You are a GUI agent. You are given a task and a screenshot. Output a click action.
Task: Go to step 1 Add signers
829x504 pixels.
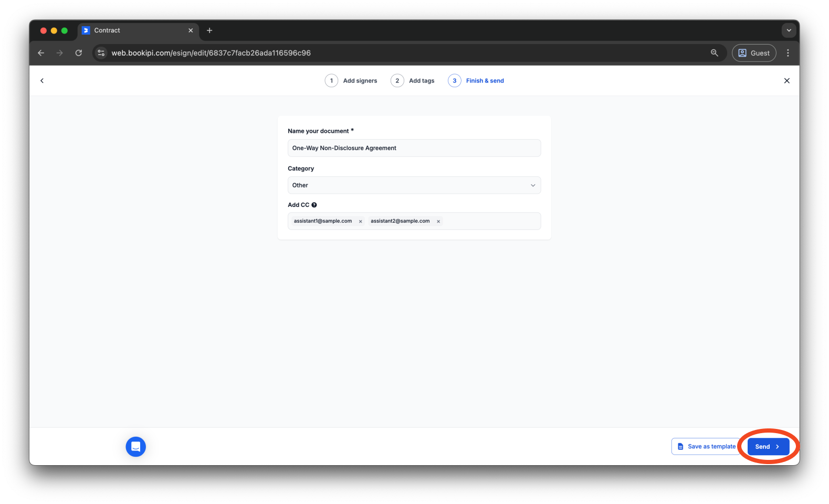(351, 81)
